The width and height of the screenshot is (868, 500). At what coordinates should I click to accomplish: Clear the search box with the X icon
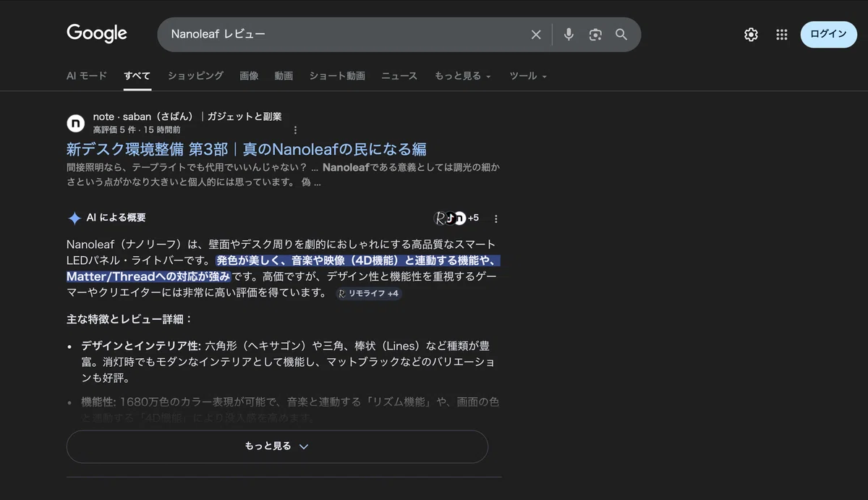click(536, 35)
